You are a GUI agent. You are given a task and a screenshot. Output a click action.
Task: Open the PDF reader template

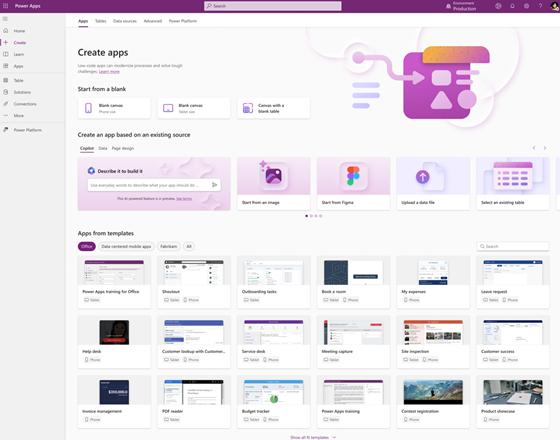(x=194, y=401)
